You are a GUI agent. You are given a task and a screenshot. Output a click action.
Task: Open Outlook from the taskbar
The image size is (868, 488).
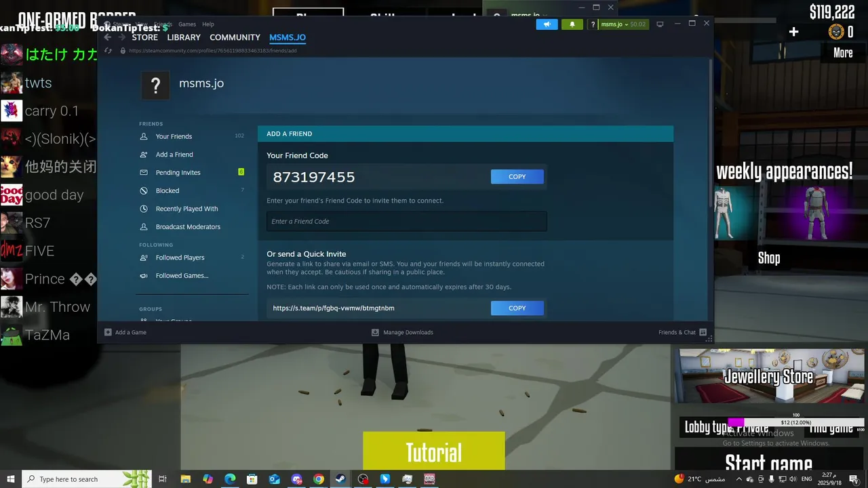click(274, 479)
